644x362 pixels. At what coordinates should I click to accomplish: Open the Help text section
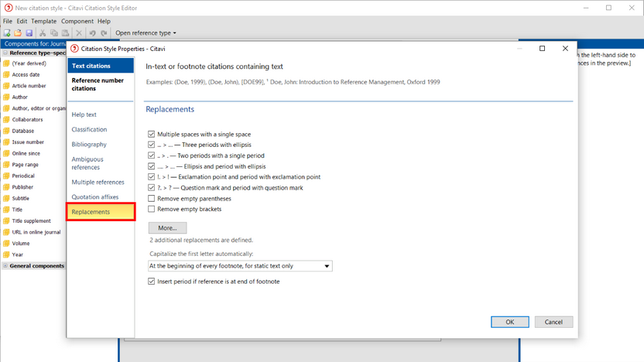84,114
